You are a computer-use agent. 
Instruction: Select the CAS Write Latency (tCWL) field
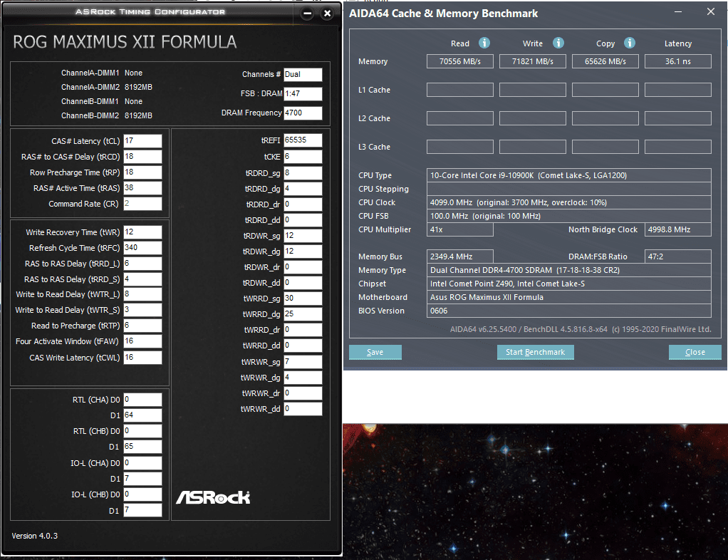(142, 358)
